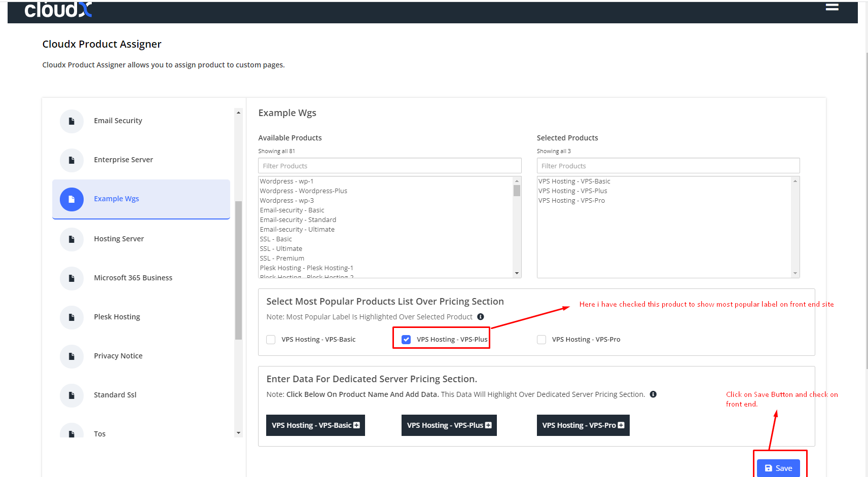Open the Privacy Notice sidebar item
The width and height of the screenshot is (868, 477).
coord(118,356)
